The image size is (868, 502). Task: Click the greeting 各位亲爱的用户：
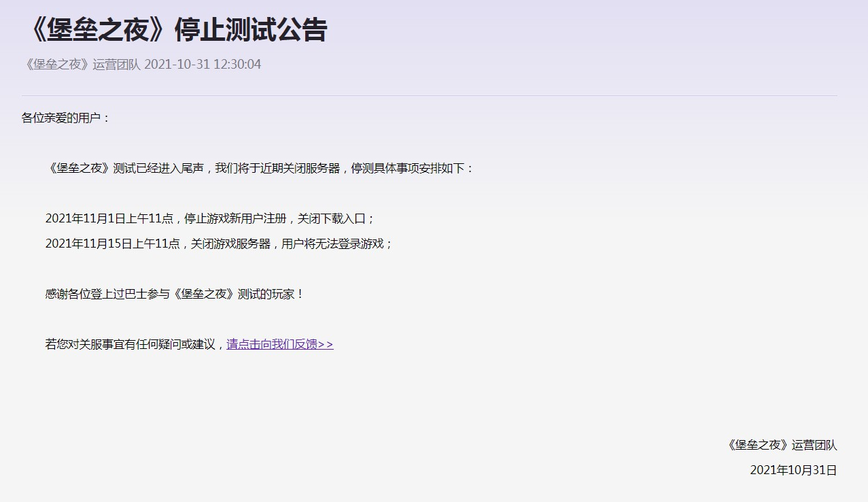click(x=66, y=118)
